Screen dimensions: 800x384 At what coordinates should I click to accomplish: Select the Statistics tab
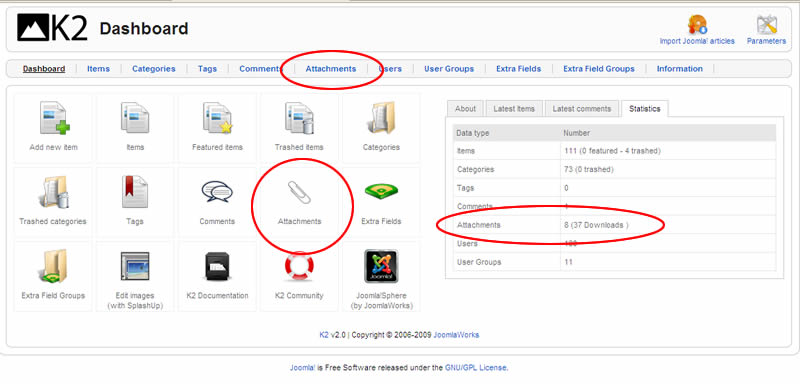[x=644, y=109]
